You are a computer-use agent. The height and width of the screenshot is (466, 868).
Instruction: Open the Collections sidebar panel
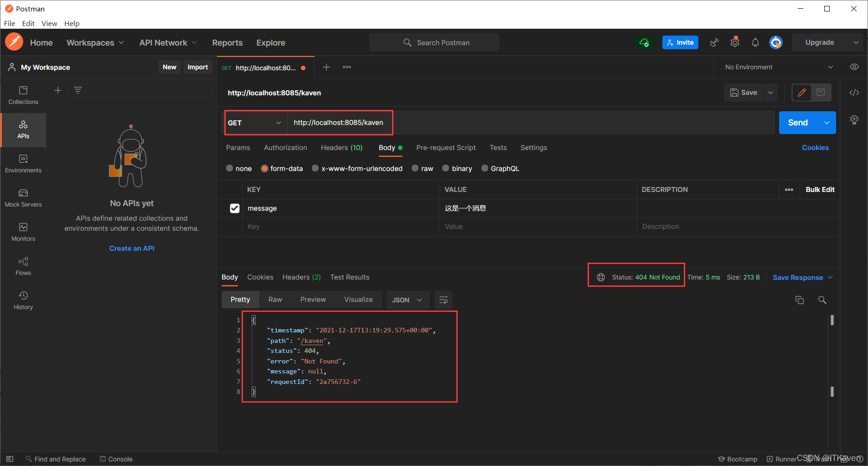point(23,95)
